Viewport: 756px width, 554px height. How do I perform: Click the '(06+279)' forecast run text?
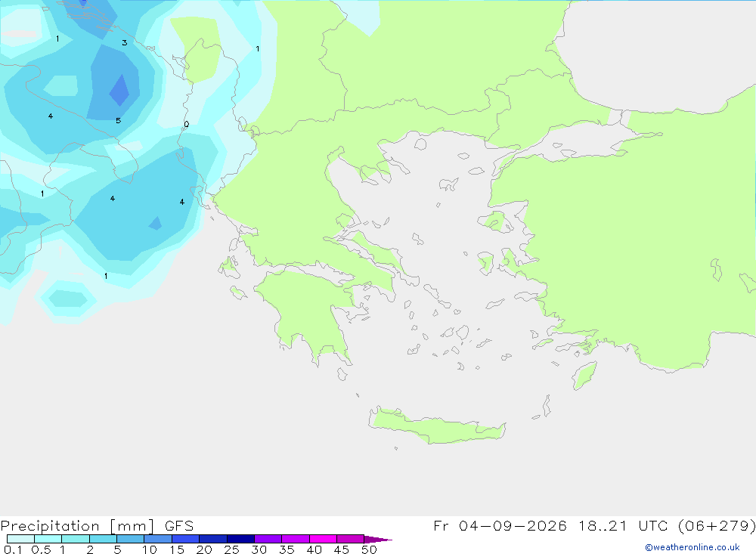click(717, 526)
